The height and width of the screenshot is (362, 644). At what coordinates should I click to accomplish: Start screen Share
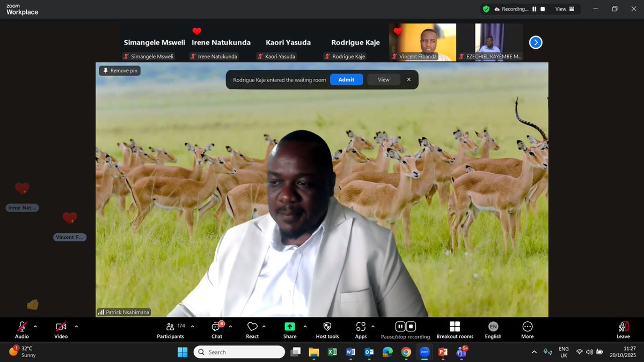[289, 327]
